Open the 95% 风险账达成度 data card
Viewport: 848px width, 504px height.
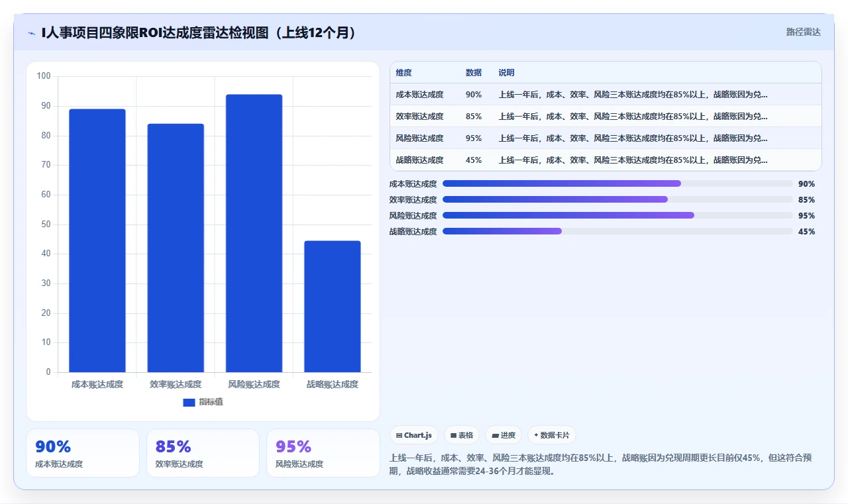coord(323,453)
